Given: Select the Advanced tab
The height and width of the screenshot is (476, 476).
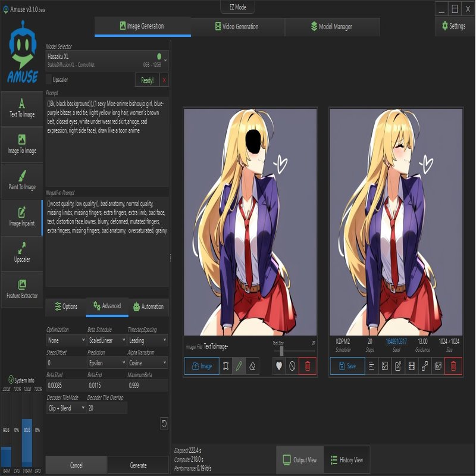Looking at the screenshot, I should point(107,306).
